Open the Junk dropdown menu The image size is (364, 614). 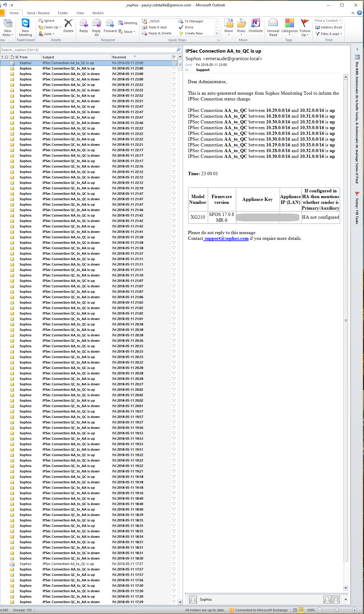47,34
